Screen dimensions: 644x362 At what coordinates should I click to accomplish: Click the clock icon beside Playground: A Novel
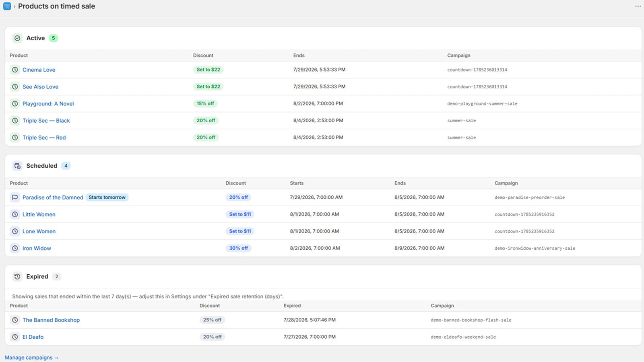coord(15,103)
